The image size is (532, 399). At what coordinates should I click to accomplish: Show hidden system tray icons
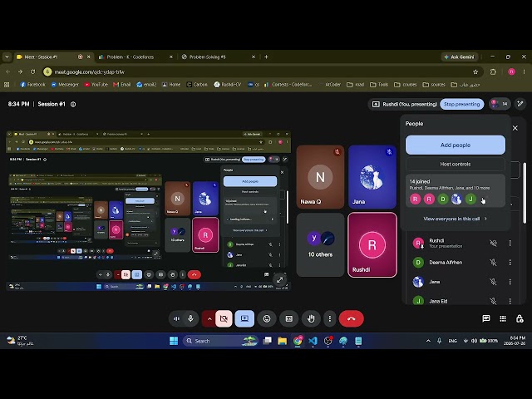(x=428, y=341)
